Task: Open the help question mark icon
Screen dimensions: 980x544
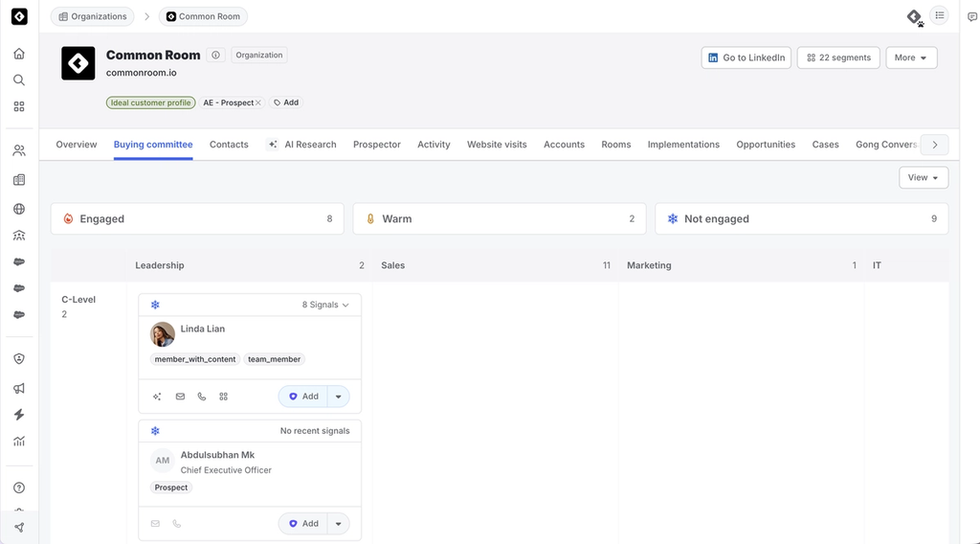Action: pos(19,487)
